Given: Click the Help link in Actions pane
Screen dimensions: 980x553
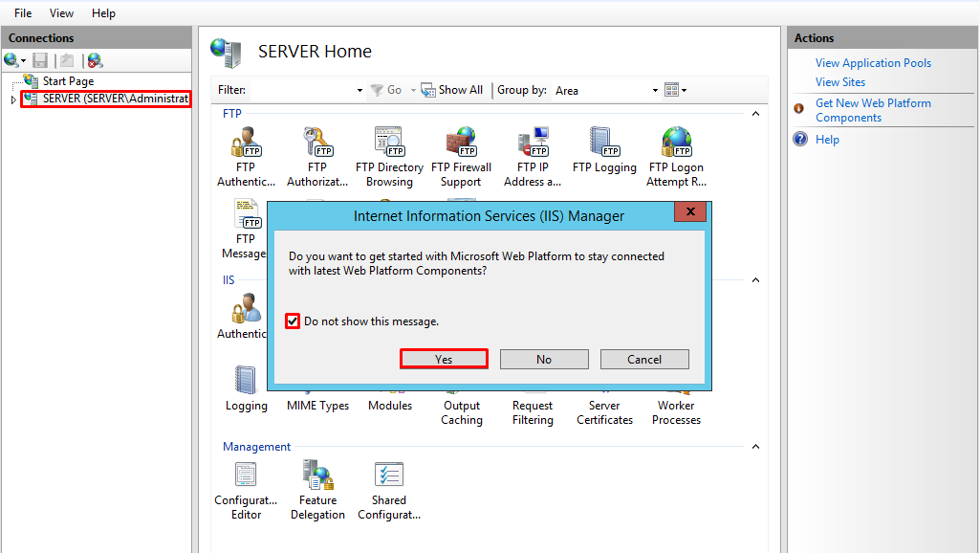Looking at the screenshot, I should pos(827,140).
